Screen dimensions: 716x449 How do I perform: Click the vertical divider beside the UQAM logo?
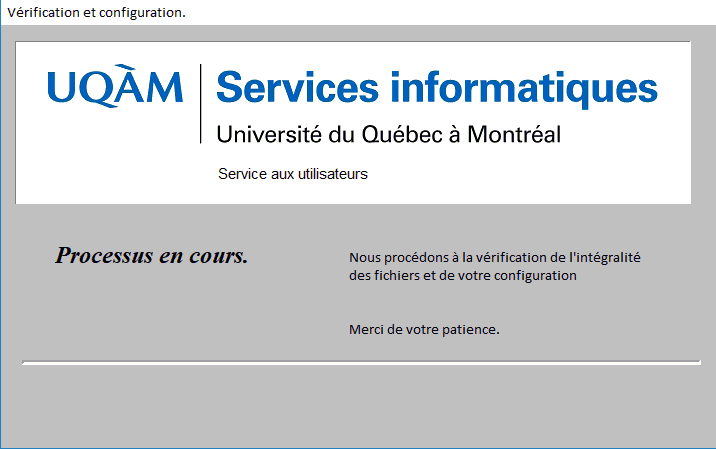[201, 103]
